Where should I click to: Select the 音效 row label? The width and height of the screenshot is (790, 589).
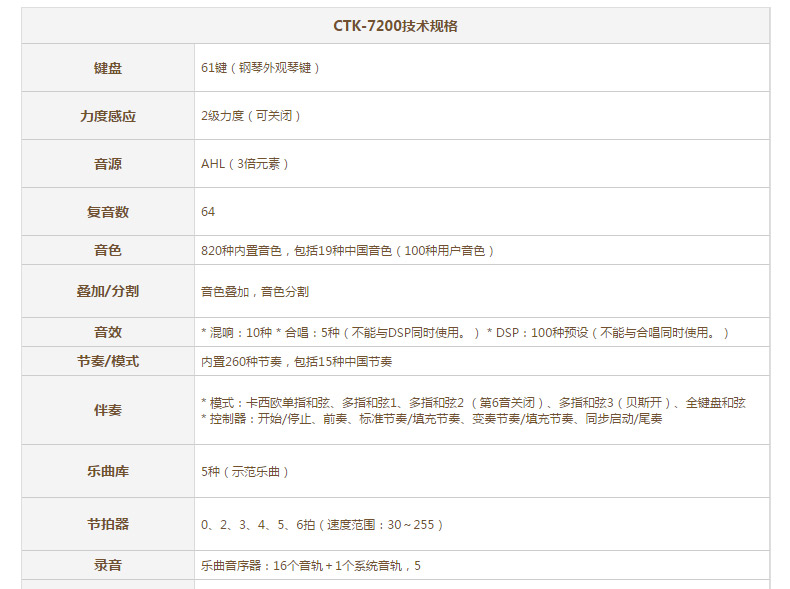click(108, 332)
